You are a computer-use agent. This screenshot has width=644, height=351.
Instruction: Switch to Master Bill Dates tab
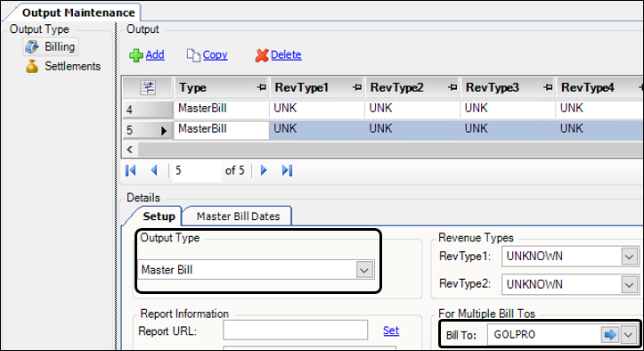tap(238, 216)
